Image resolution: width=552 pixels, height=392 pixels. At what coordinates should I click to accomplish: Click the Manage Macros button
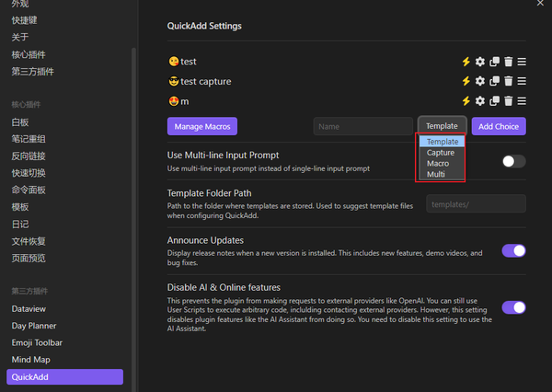tap(201, 126)
